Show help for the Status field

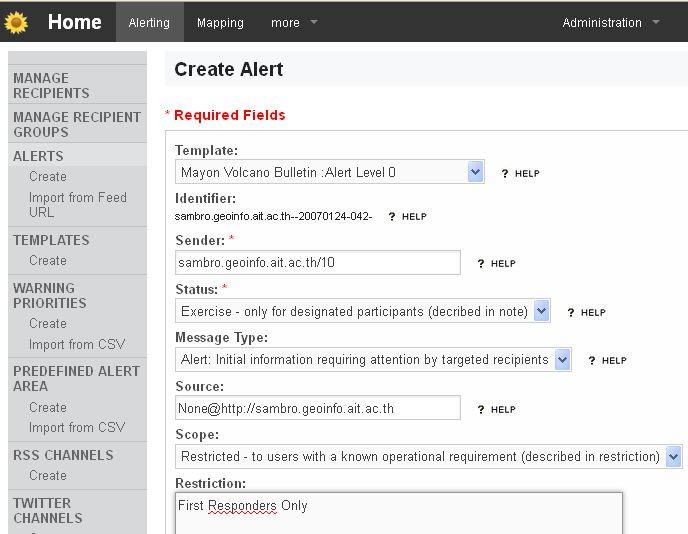point(586,312)
